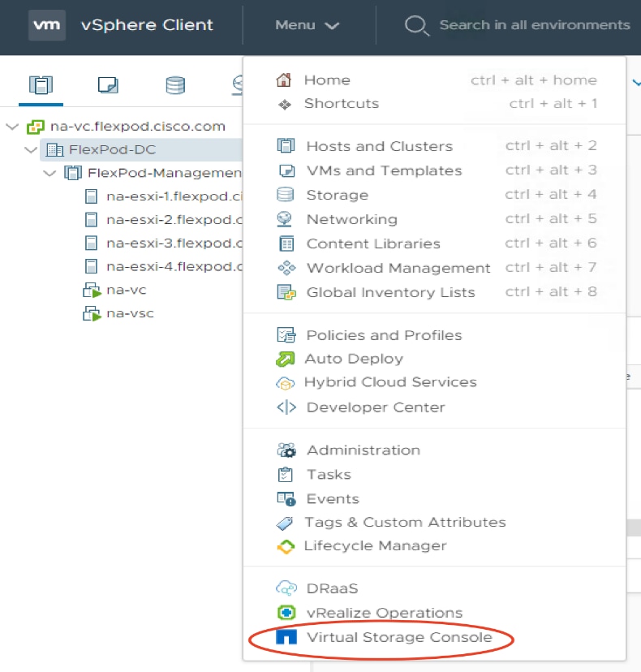Click the Home house icon
641x672 pixels.
[284, 80]
